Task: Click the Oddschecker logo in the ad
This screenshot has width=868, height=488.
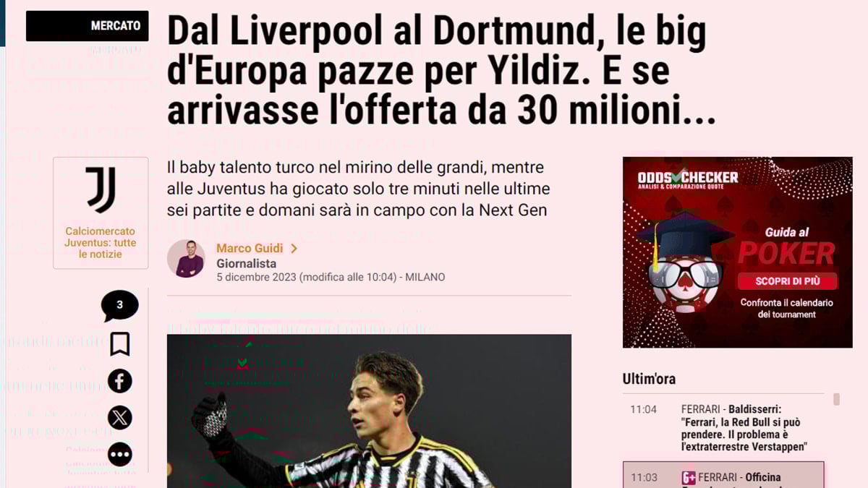Action: (688, 179)
